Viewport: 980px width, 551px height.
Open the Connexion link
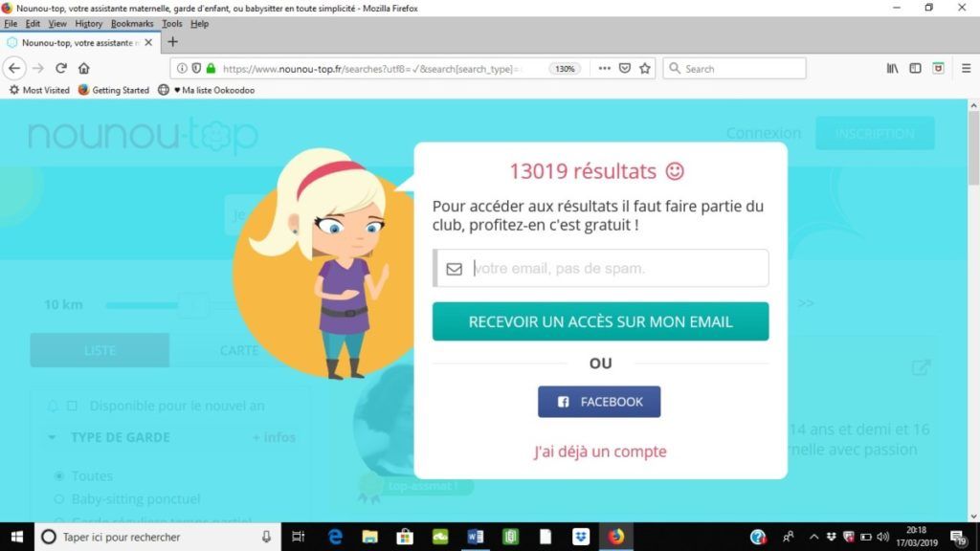pyautogui.click(x=763, y=133)
